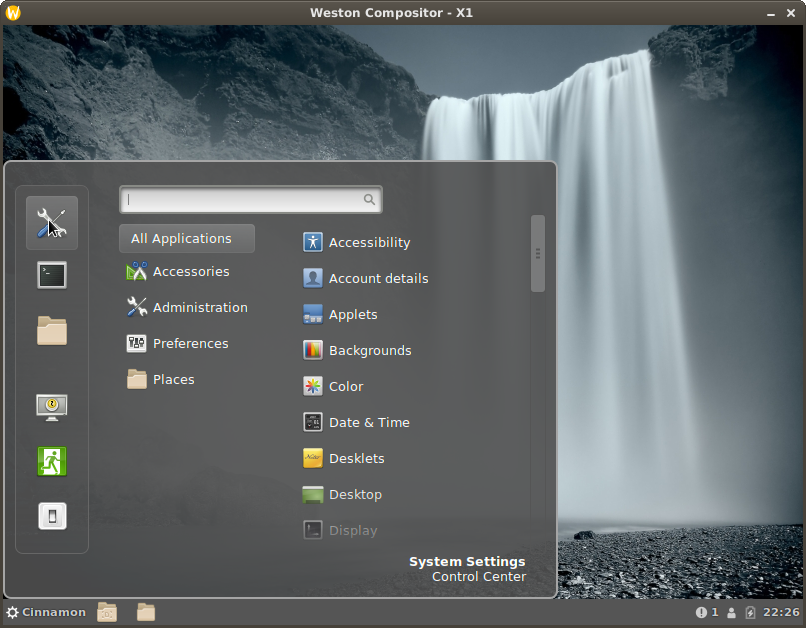
Task: Click the user applet tray icon
Action: 731,613
